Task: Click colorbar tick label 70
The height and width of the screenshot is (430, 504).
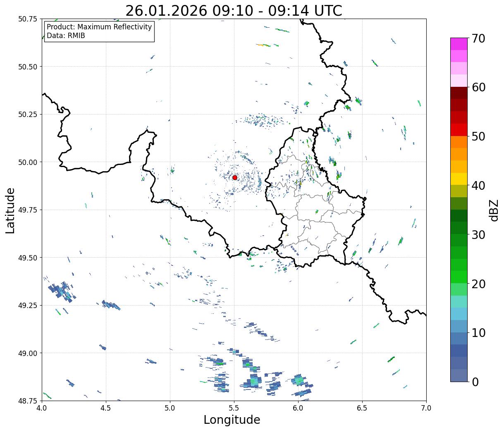Action: pos(478,38)
